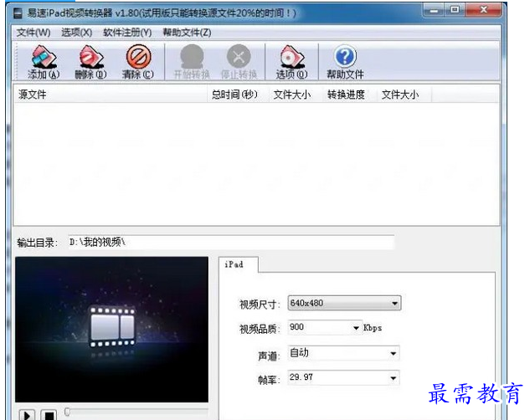Open the 选项(X) menu
This screenshot has width=530, height=420.
(x=76, y=33)
